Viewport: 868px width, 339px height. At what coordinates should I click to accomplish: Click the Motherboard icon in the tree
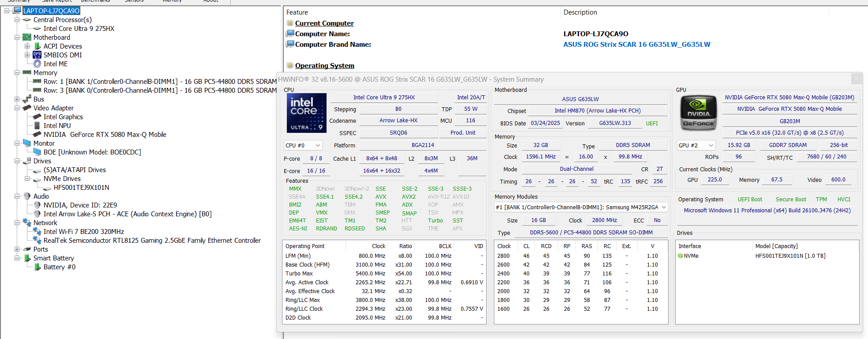coord(27,38)
